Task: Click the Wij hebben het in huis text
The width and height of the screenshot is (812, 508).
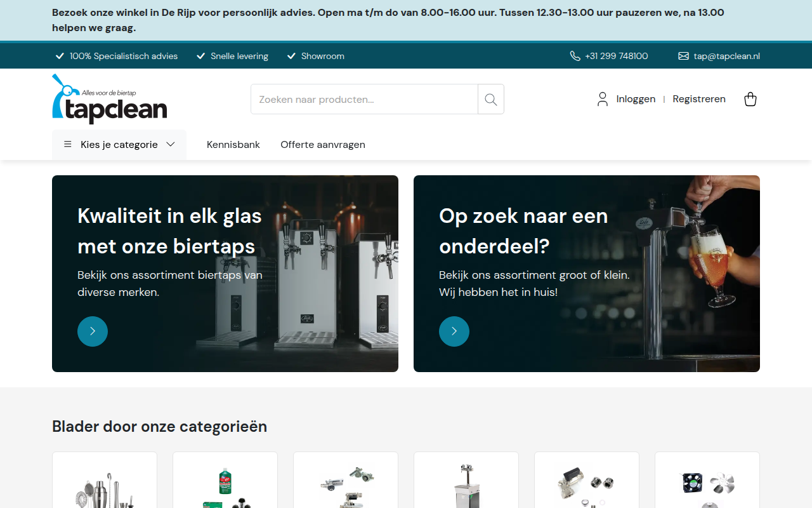Action: point(498,292)
